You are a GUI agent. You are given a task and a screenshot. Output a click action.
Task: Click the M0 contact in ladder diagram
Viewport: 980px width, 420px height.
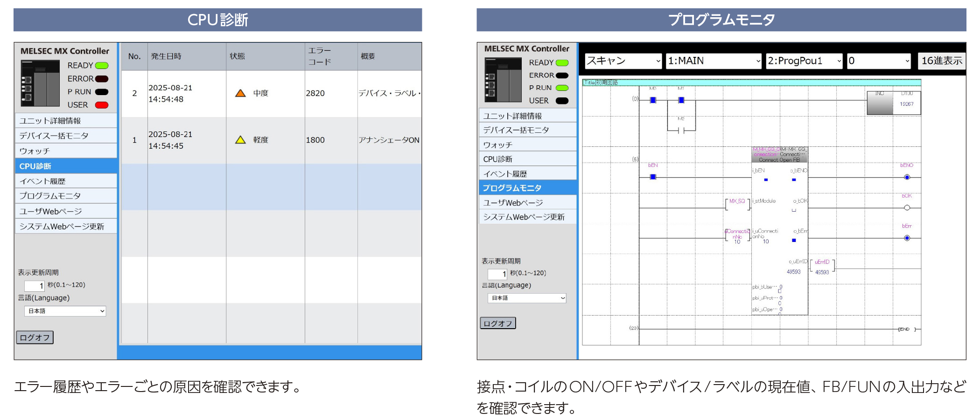click(x=653, y=100)
